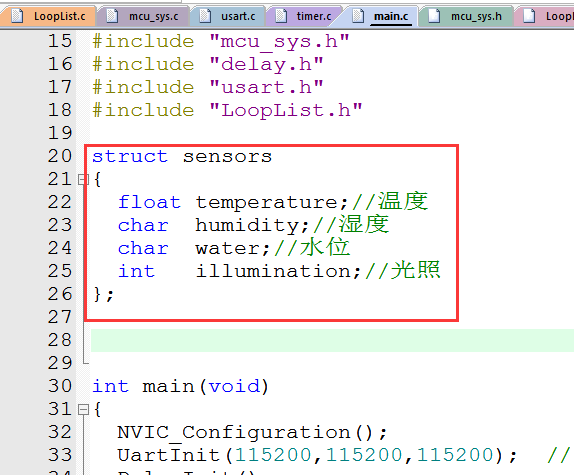Viewport: 574px width, 475px height.
Task: Click the file icon on mcu_sys.h tab
Action: [x=434, y=16]
